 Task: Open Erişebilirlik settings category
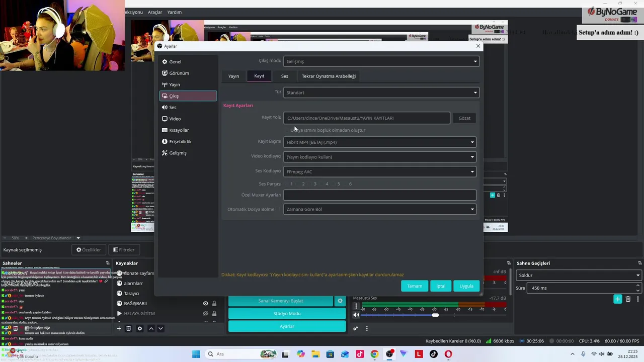(x=188, y=141)
